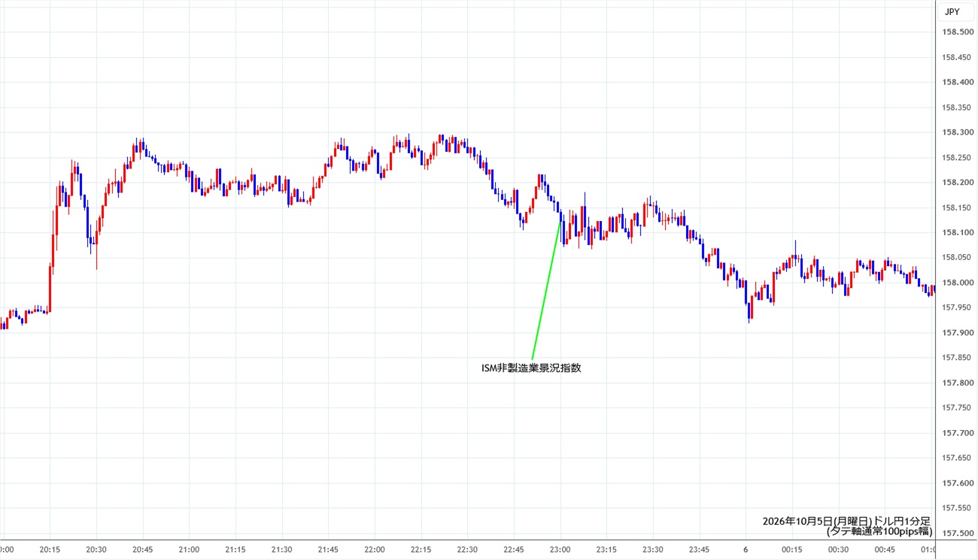
Task: Click the 158.150 price axis label
Action: [958, 207]
